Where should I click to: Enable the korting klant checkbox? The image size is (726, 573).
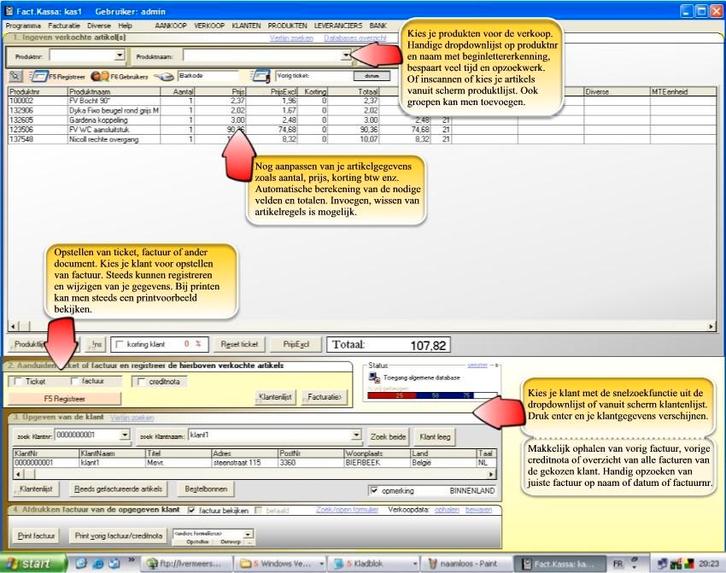pos(117,344)
